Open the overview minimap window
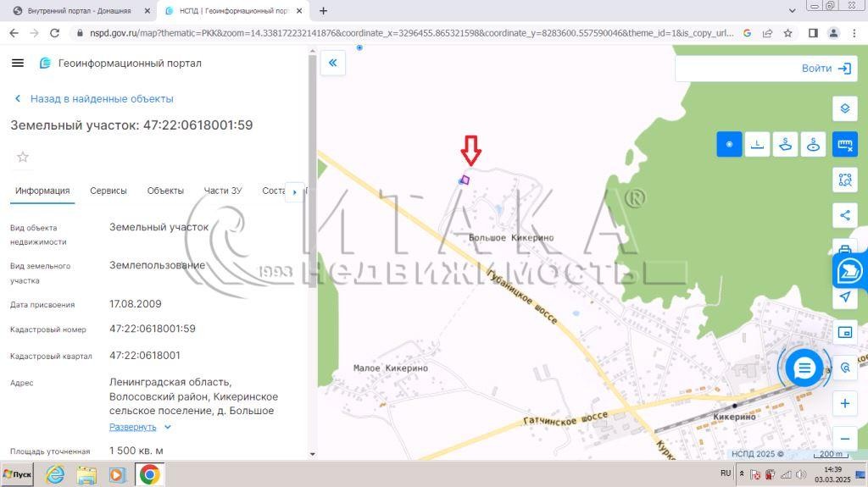The height and width of the screenshot is (487, 868). (x=845, y=332)
